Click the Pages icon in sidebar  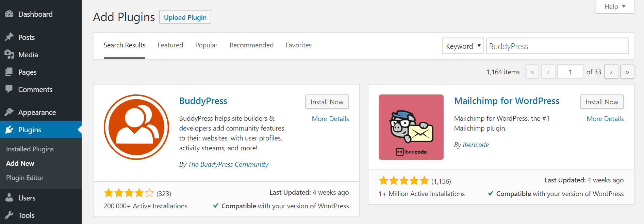point(9,72)
